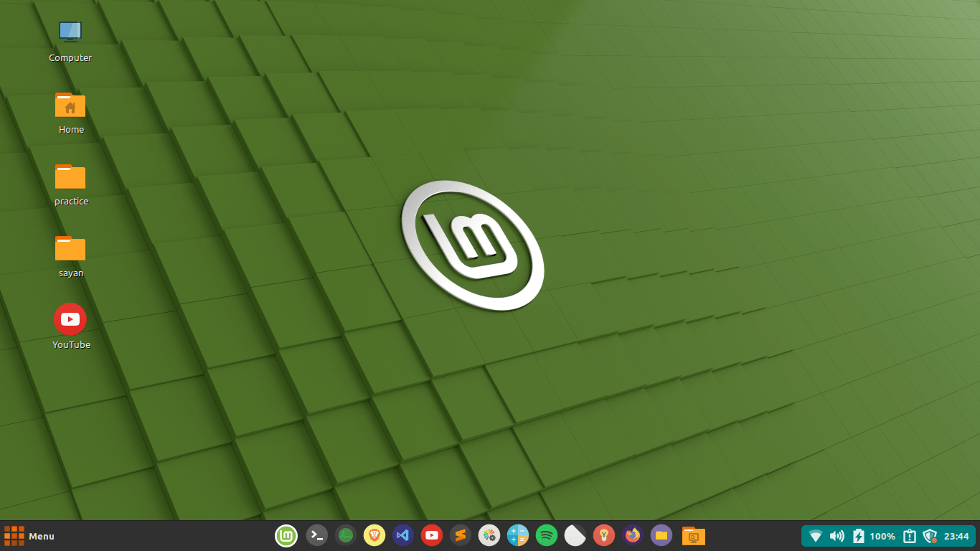980x551 pixels.
Task: Click the Linux Mint logo launcher in panel
Action: 286,535
